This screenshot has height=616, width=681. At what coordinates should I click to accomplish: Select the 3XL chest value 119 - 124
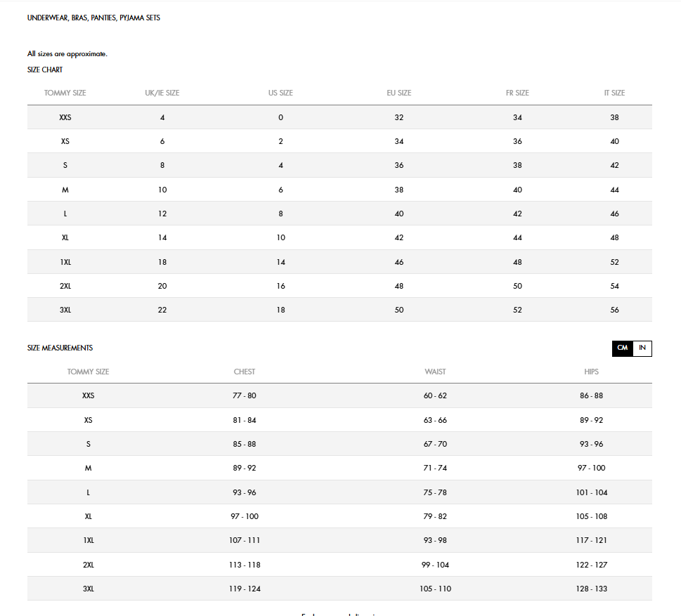click(x=245, y=589)
